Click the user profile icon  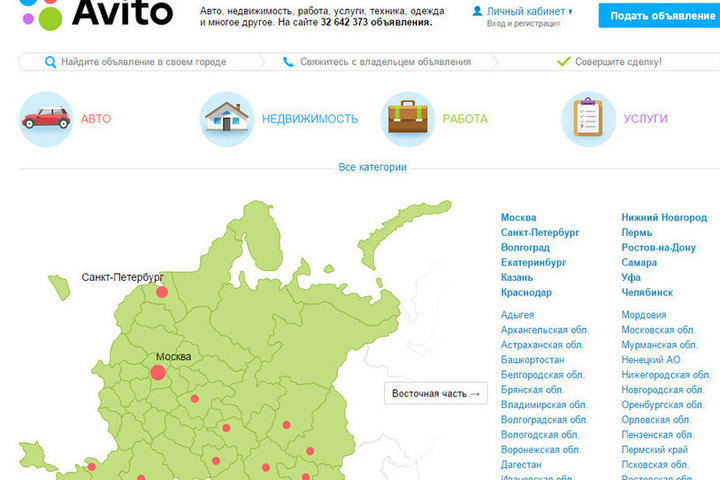coord(477,11)
